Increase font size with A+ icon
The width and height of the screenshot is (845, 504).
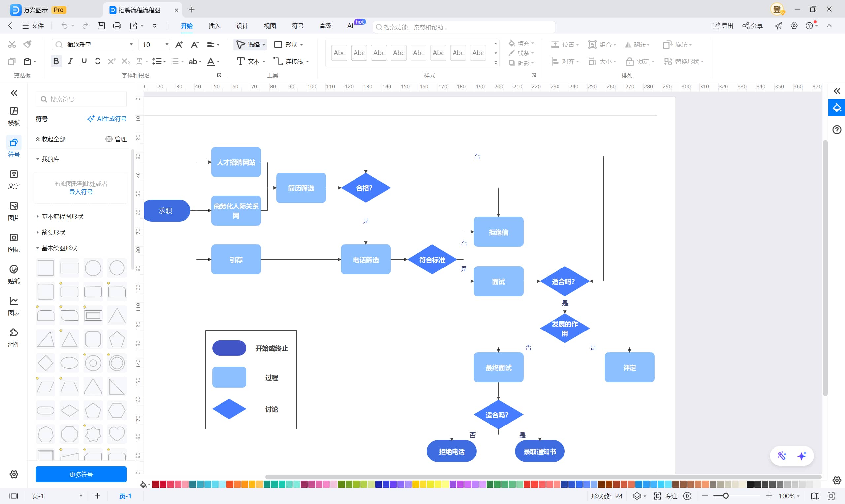click(179, 45)
